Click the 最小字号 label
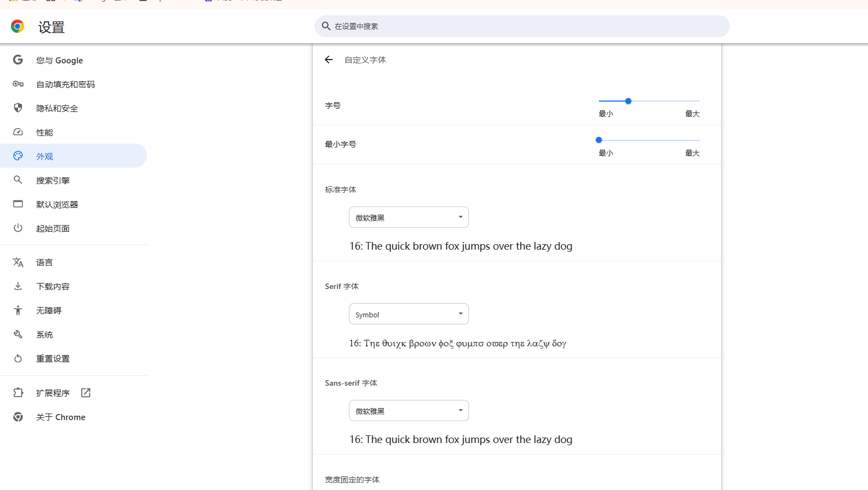The height and width of the screenshot is (490, 868). [341, 144]
